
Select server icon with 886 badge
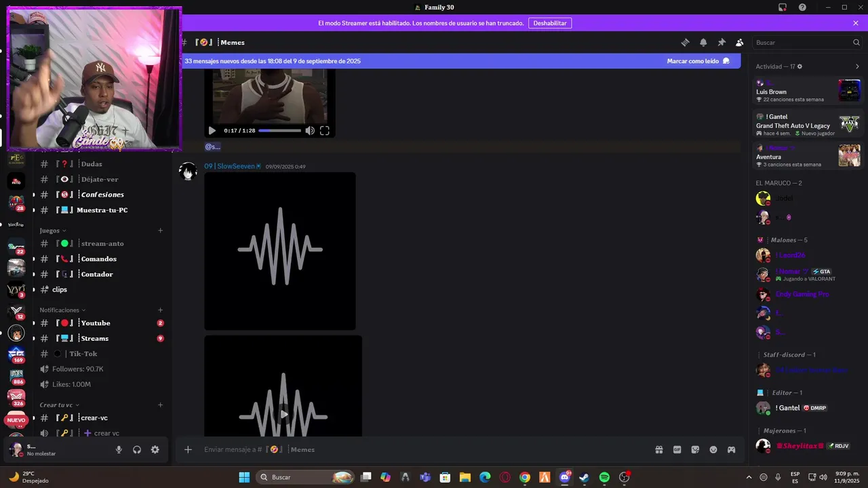pos(16,377)
